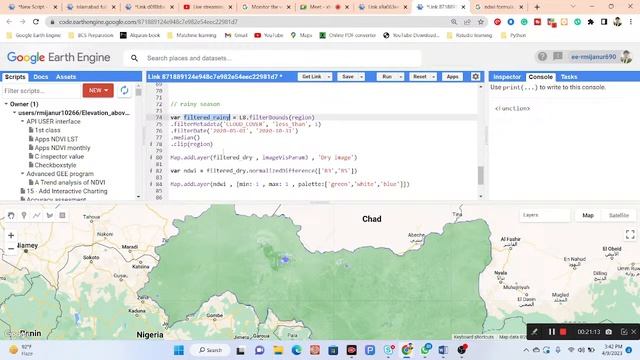Open C inspector value script
640x360 pixels.
click(x=59, y=156)
